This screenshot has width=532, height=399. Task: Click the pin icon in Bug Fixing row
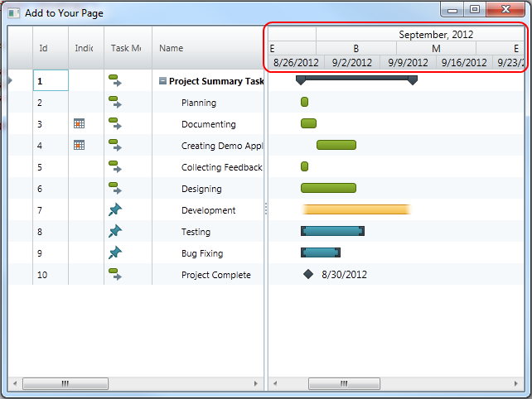pyautogui.click(x=115, y=253)
